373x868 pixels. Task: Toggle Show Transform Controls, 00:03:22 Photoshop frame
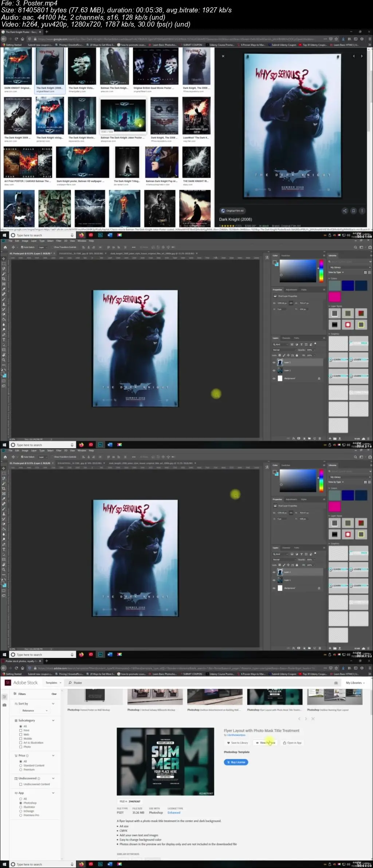(x=52, y=457)
